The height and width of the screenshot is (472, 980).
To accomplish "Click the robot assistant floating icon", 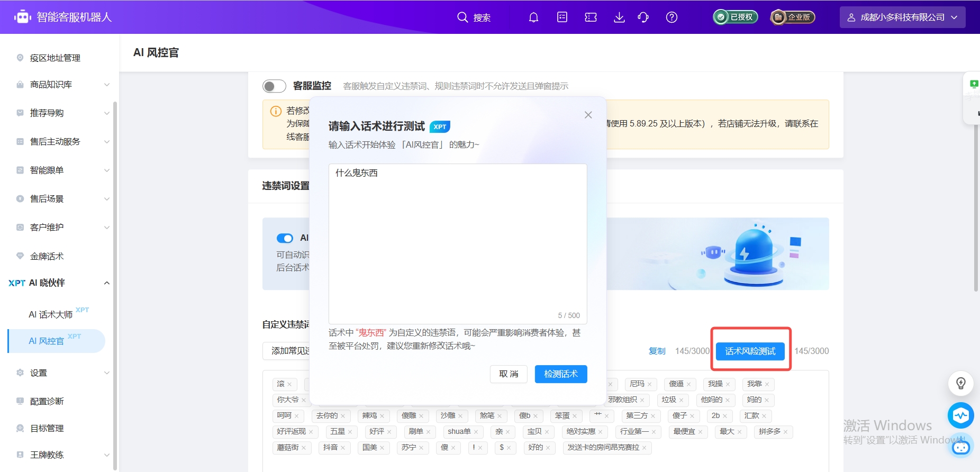I will (961, 448).
